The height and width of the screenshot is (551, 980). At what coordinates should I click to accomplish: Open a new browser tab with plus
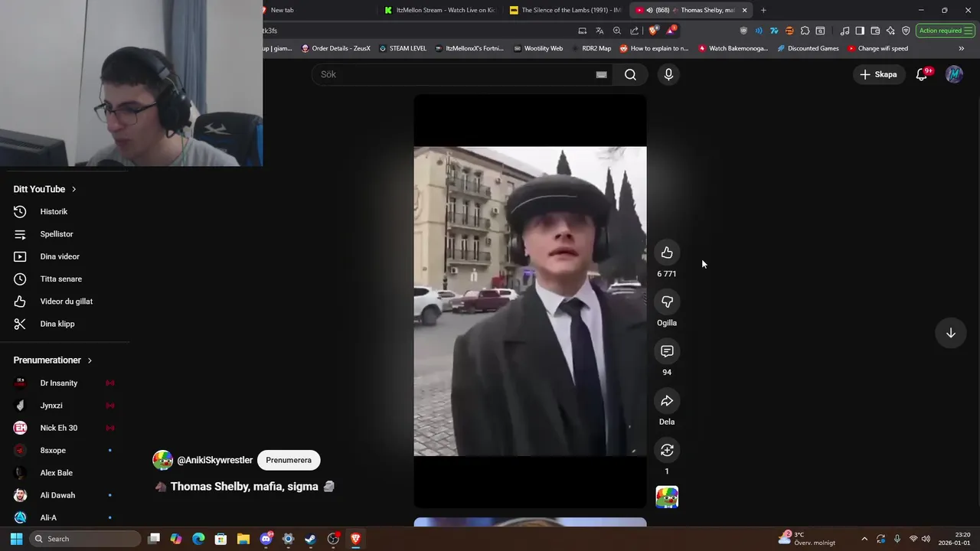763,10
